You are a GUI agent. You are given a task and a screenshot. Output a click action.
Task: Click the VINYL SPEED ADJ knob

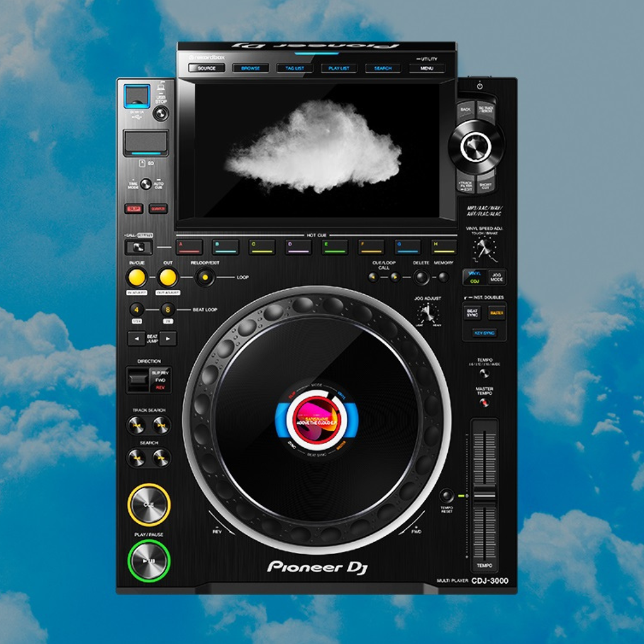coord(485,248)
